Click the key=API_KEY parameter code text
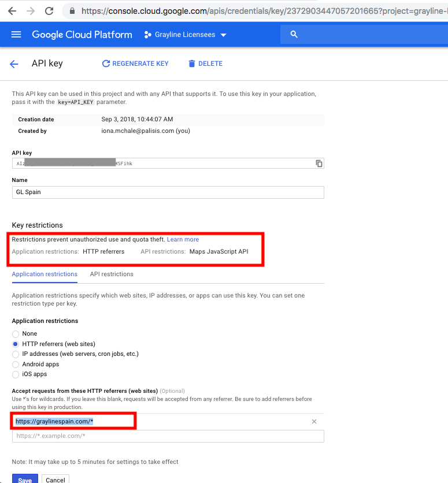Viewport: 448px width, 483px height. (x=76, y=102)
